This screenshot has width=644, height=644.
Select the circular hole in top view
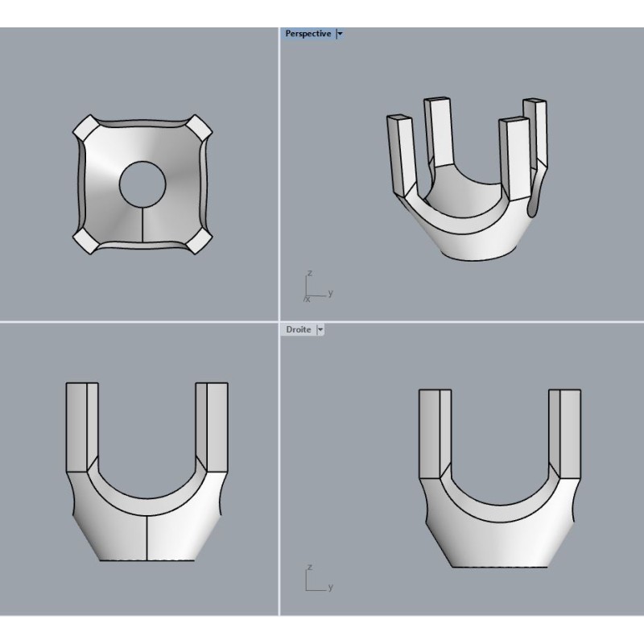pyautogui.click(x=142, y=184)
